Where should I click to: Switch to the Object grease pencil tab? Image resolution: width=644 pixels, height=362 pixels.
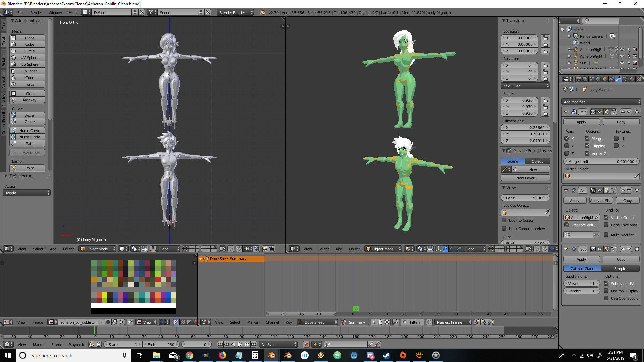pos(537,161)
